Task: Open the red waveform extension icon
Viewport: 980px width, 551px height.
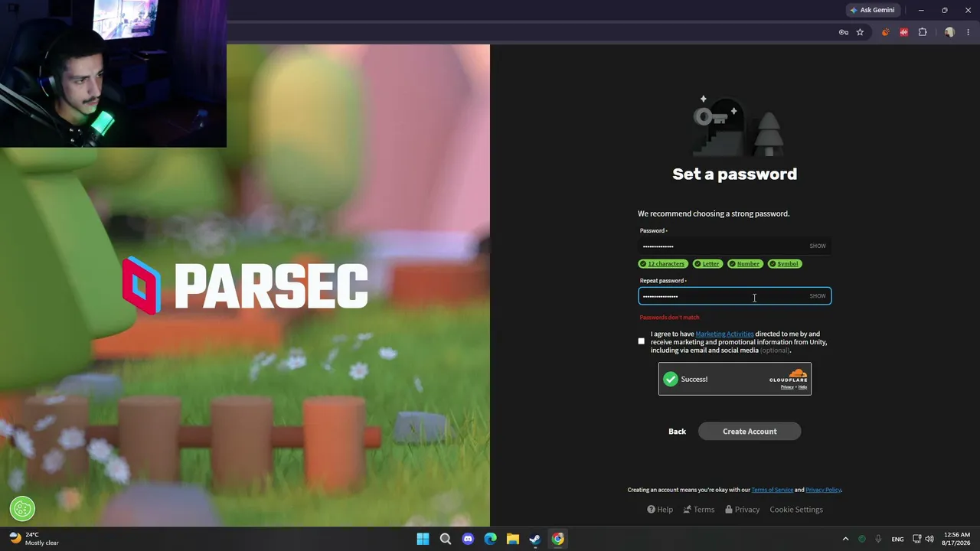Action: pos(904,32)
